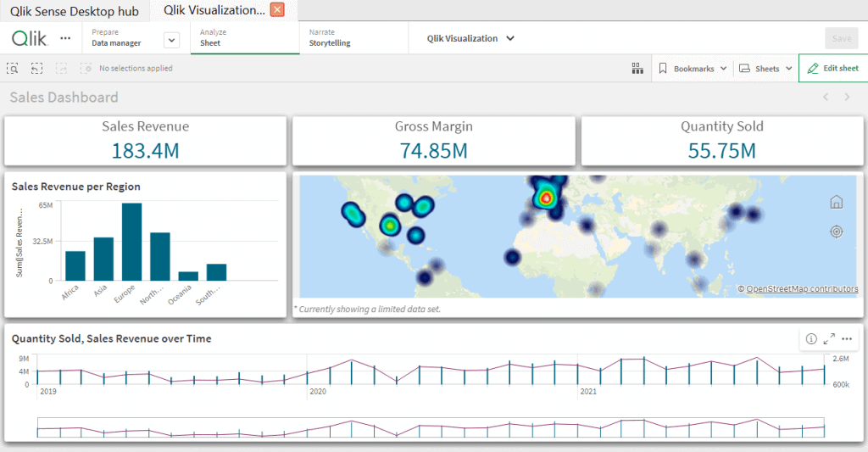Viewport: 868px width, 452px height.
Task: Click the Sales Dashboard sheet title
Action: pyautogui.click(x=64, y=98)
